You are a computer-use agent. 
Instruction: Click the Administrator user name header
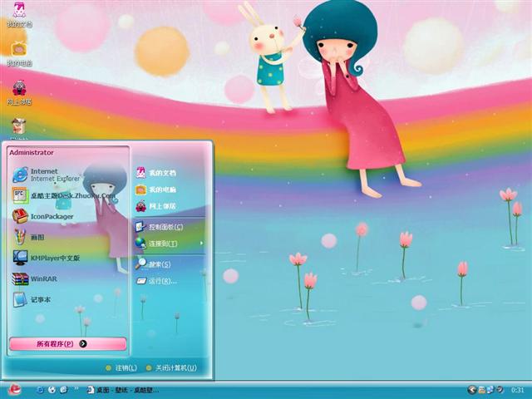pos(32,152)
